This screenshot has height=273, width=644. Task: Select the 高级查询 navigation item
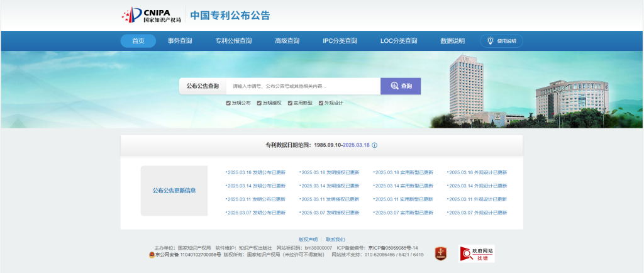click(287, 41)
